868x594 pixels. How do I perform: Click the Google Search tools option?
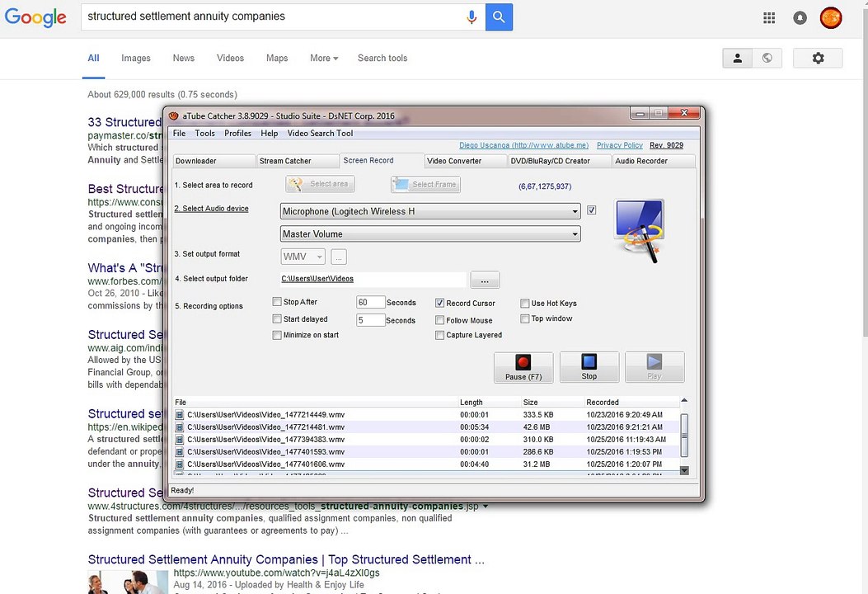[x=382, y=59]
